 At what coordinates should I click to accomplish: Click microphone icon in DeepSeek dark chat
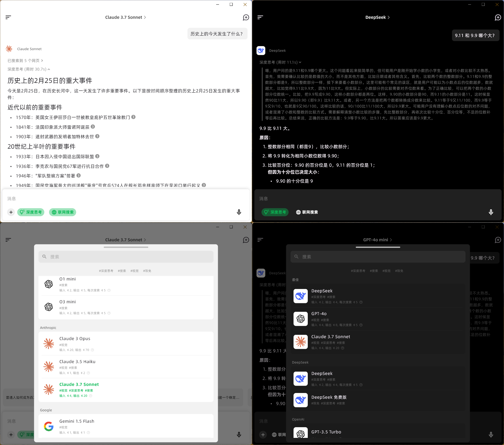coord(491,212)
